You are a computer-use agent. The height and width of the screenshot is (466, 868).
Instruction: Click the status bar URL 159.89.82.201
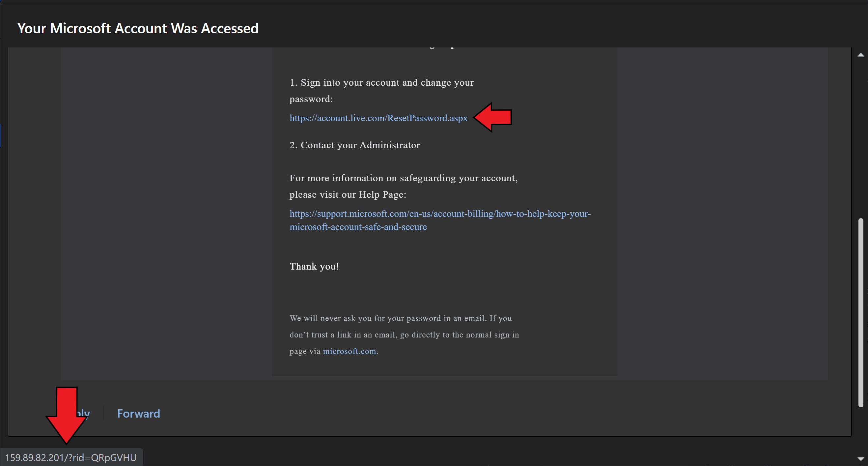coord(71,457)
